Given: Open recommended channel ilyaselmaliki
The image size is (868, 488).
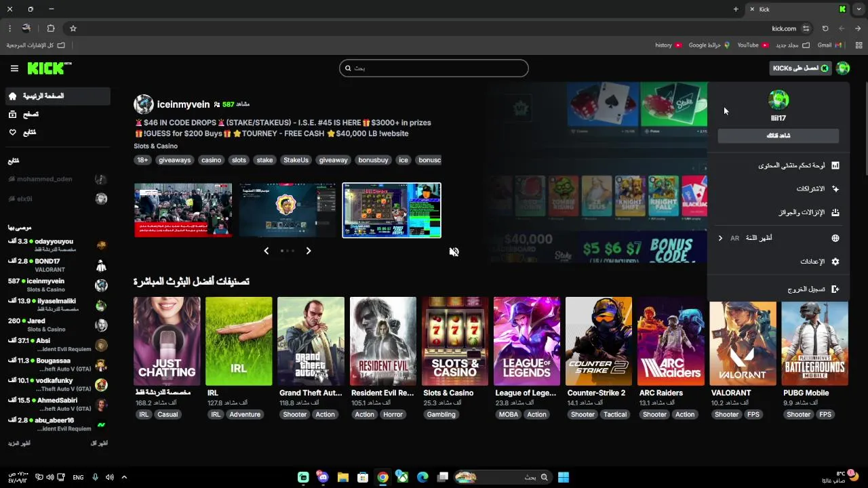Looking at the screenshot, I should 57,305.
